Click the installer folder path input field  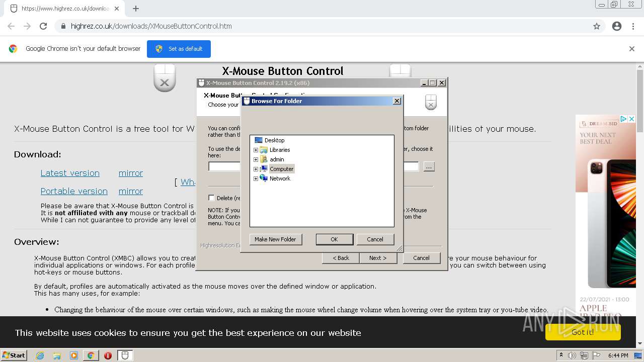[x=313, y=166]
